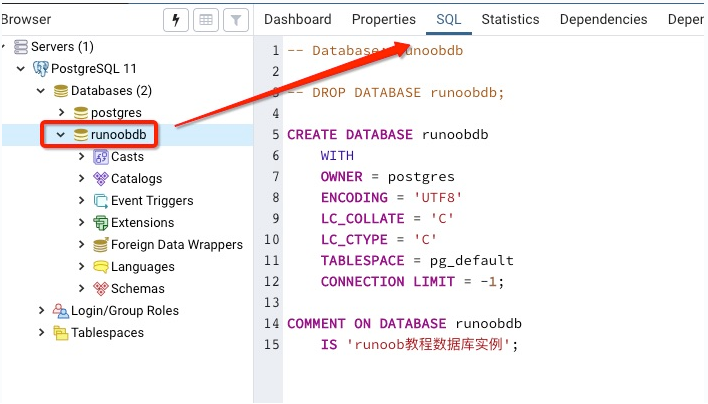Expand the Tablespaces tree node
Viewport: 708px width, 404px height.
pyautogui.click(x=41, y=333)
